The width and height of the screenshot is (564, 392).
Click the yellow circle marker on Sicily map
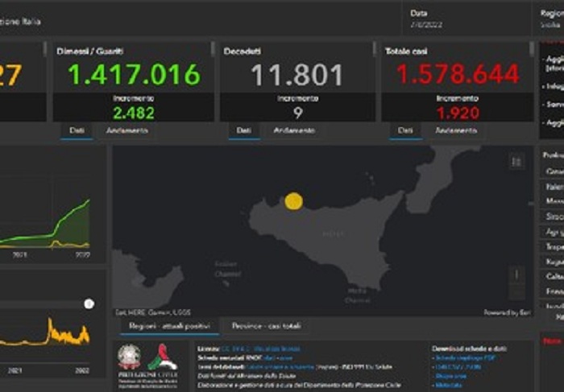pyautogui.click(x=294, y=201)
